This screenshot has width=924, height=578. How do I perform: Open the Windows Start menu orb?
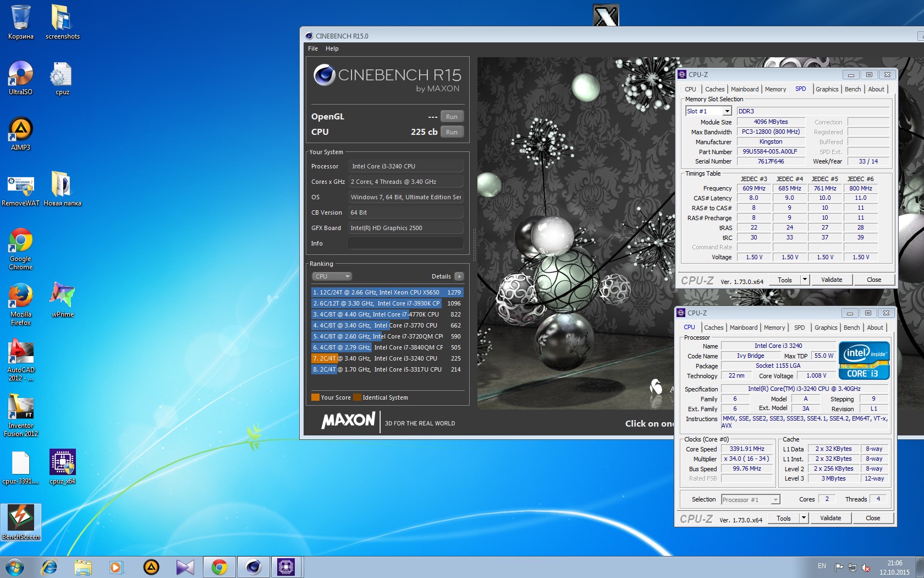pos(14,567)
